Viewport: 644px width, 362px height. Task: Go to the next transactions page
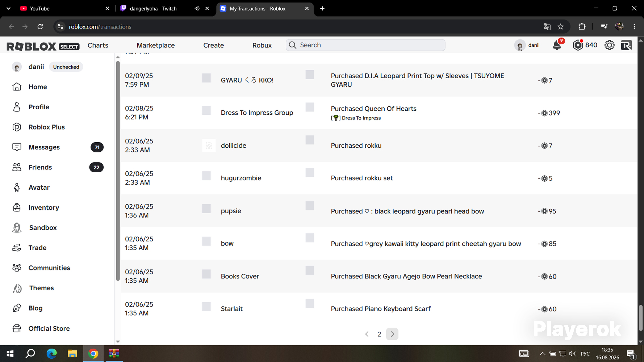click(392, 334)
